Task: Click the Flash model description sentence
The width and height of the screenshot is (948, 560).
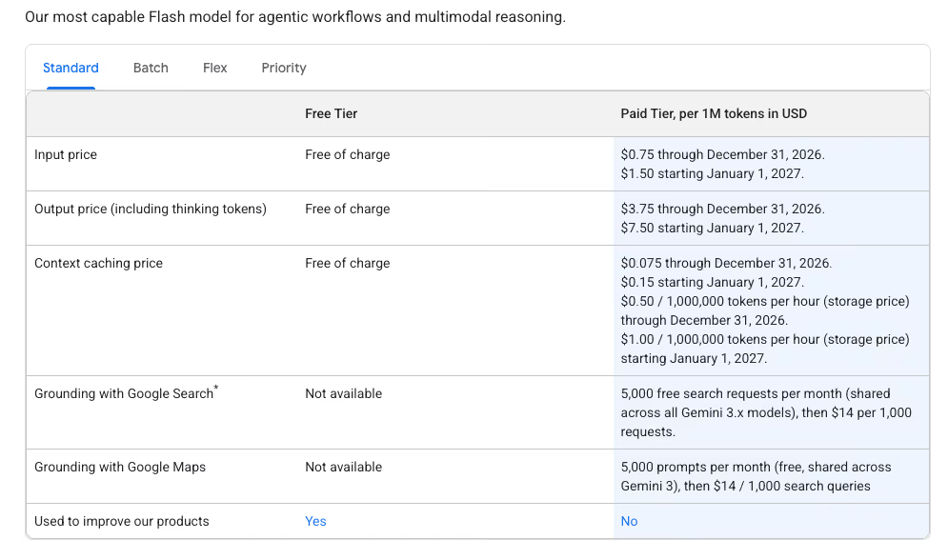Action: click(295, 17)
